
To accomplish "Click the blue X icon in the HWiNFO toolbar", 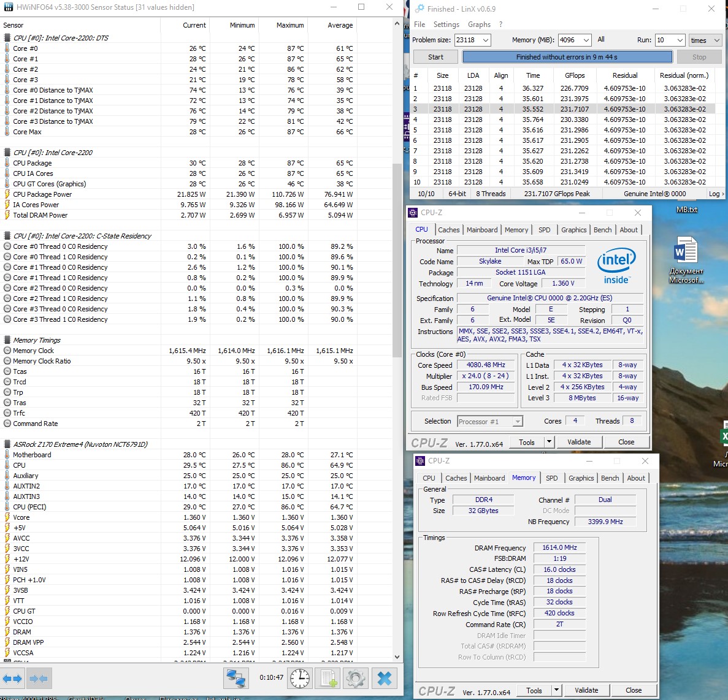I will point(385,679).
